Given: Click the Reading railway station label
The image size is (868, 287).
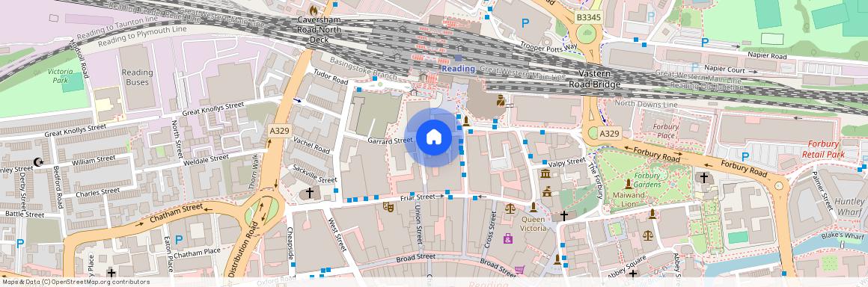Looking at the screenshot, I should coord(459,69).
